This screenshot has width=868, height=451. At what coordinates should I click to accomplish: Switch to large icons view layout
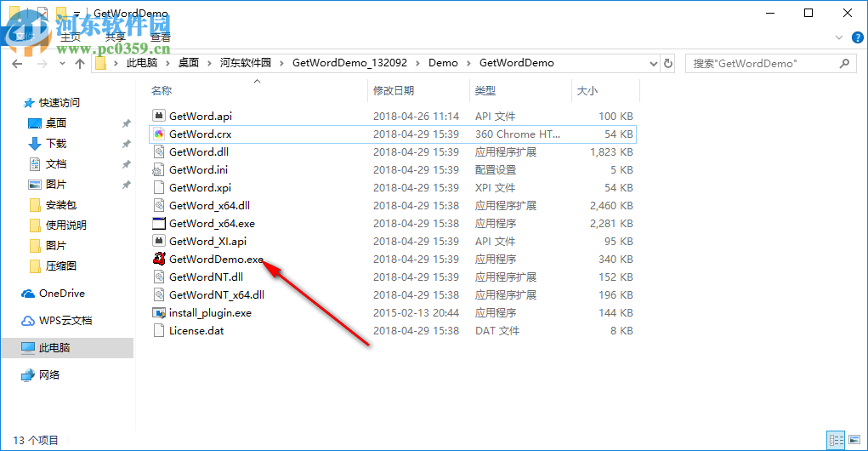point(854,440)
